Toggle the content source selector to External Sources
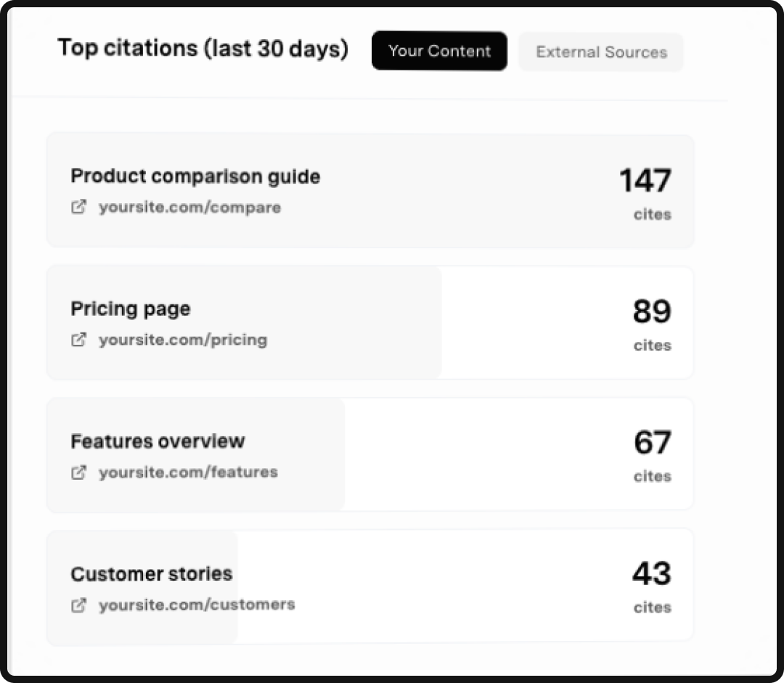Viewport: 784px width, 683px height. 601,52
